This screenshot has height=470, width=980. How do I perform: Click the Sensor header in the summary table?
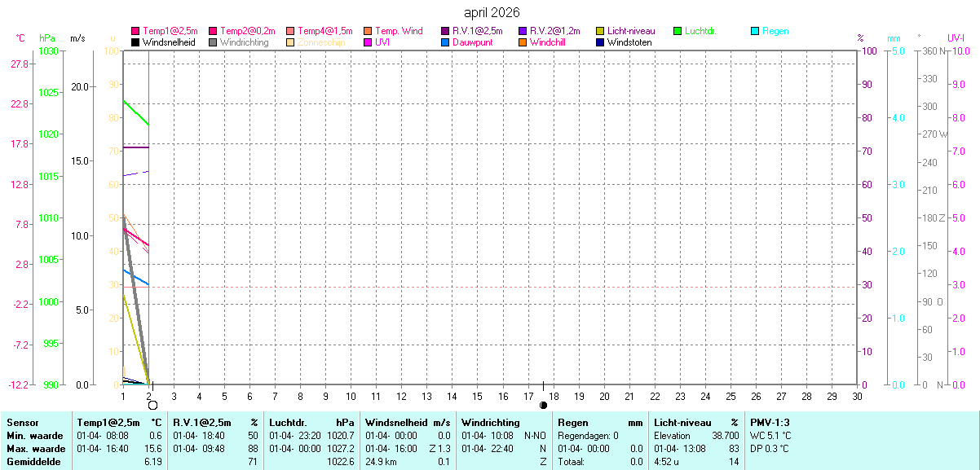(22, 423)
